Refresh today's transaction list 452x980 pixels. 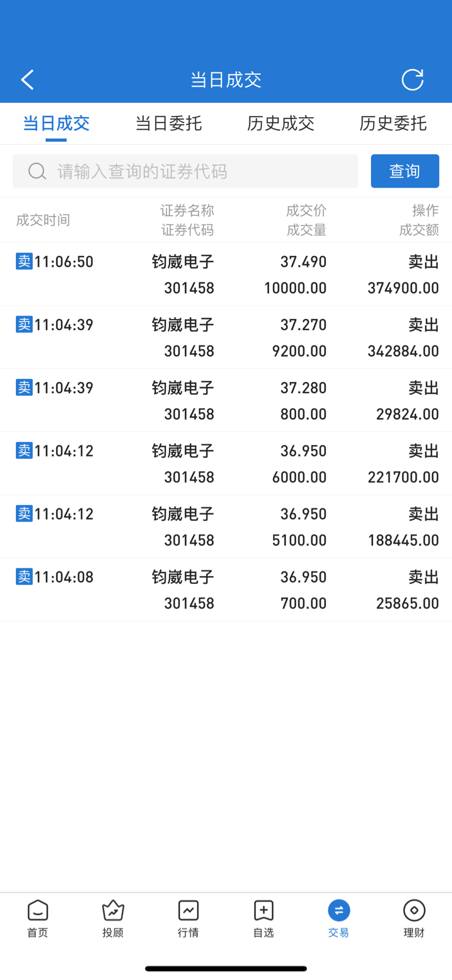(412, 79)
